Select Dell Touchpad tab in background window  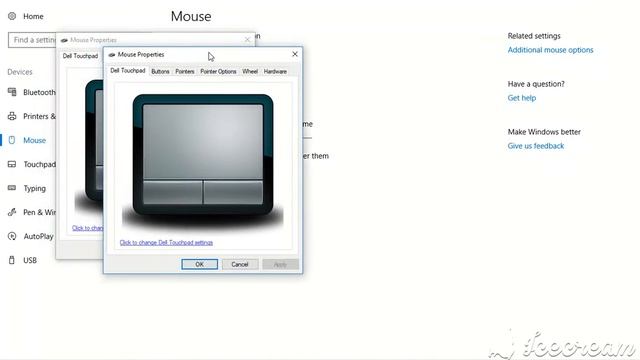tap(80, 56)
